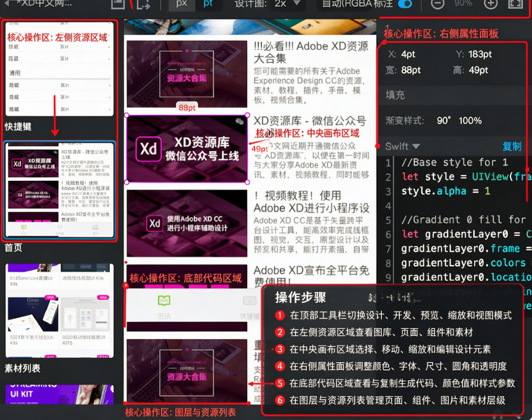Click the gradient 100% opacity value
The height and width of the screenshot is (420, 532).
tap(470, 121)
